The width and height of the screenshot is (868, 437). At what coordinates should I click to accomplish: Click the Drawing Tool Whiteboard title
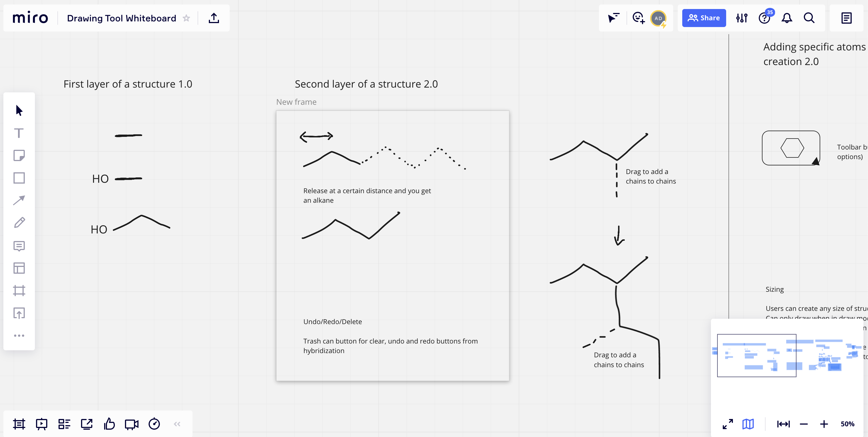coord(122,18)
